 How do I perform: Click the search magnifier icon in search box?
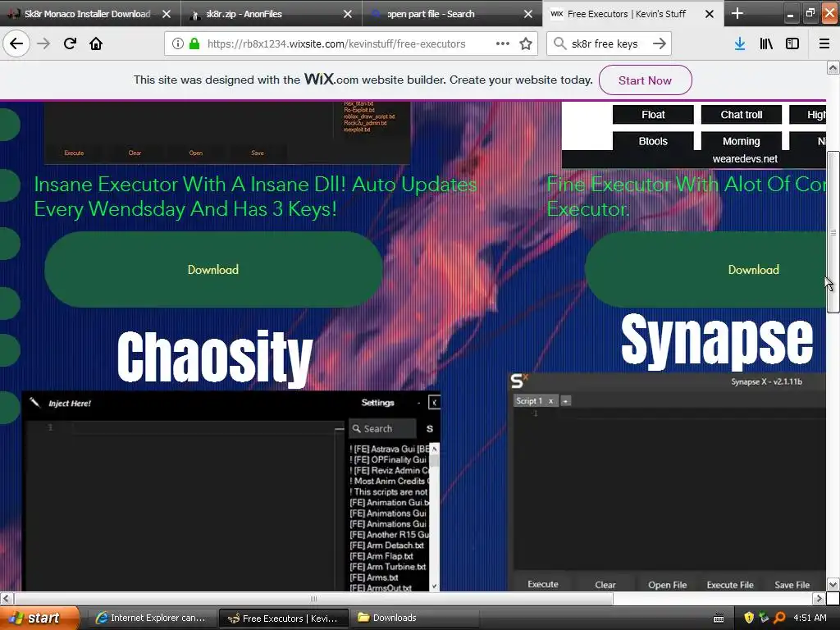[x=559, y=43]
